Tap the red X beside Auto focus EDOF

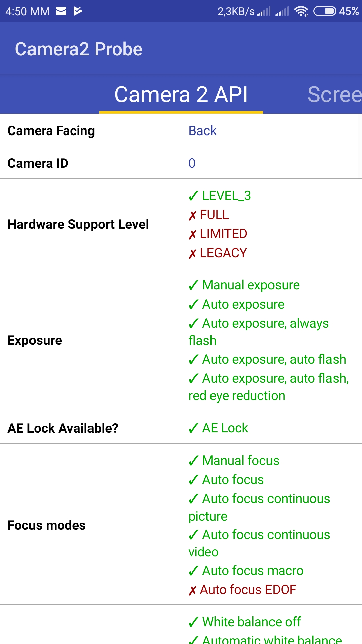tap(192, 590)
